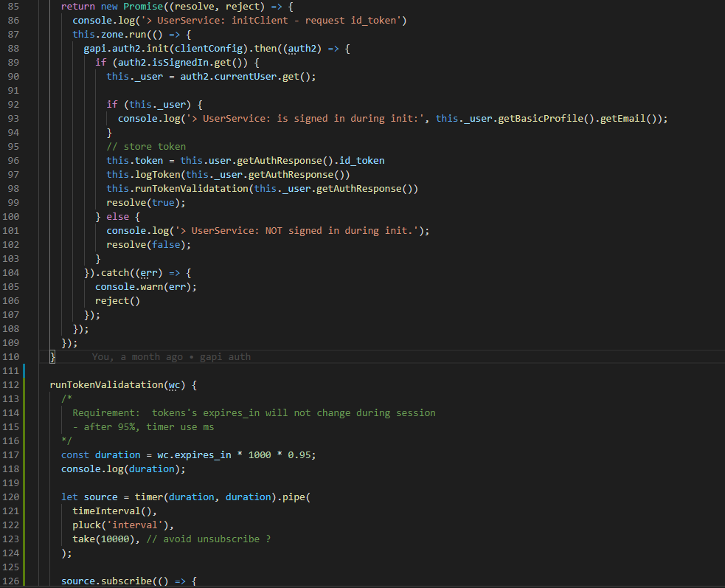Click "catch" on line 104
725x588 pixels.
pos(114,273)
